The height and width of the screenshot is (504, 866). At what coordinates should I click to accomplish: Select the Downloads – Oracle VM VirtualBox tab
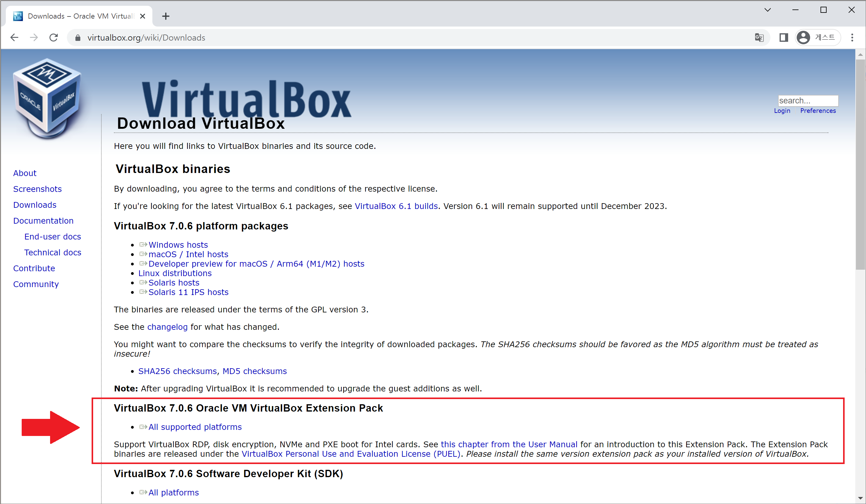tap(79, 16)
